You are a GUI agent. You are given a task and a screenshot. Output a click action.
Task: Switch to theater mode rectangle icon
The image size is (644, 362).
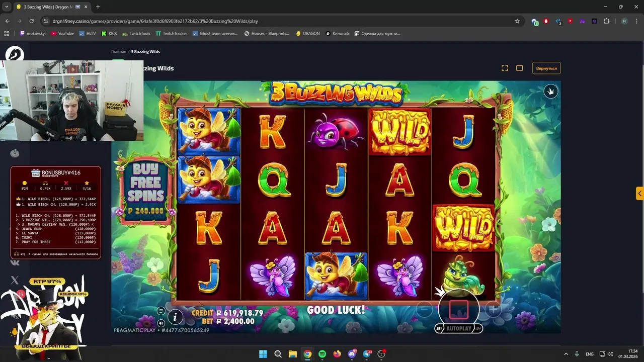(520, 68)
